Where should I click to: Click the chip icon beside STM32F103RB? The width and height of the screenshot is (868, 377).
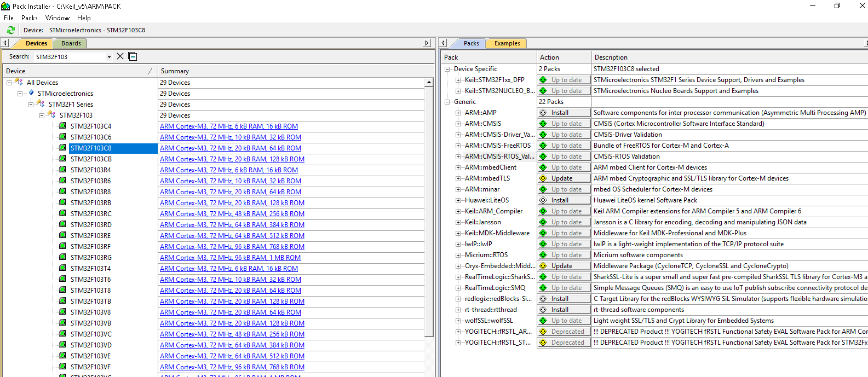pyautogui.click(x=62, y=202)
